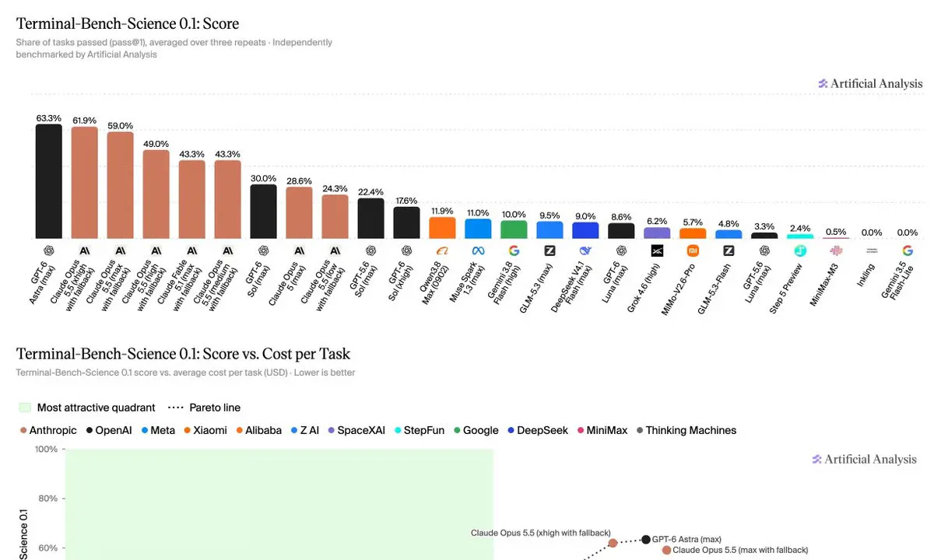Click the 30.0% value label
Screen dimensions: 934x560
coord(263,178)
